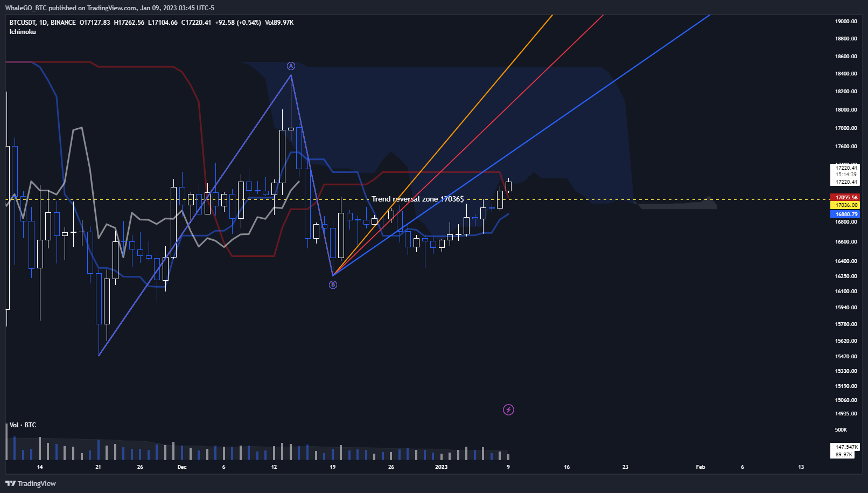The image size is (868, 493).
Task: Click the 'Dec' date label on time axis
Action: pos(182,467)
